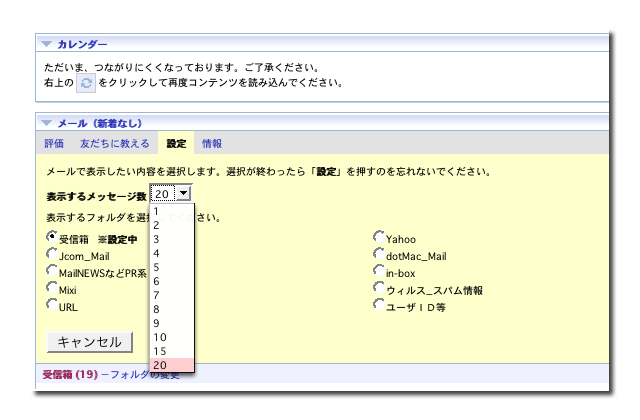Choose 7 in the message count list
This screenshot has height=420, width=640.
tap(172, 295)
